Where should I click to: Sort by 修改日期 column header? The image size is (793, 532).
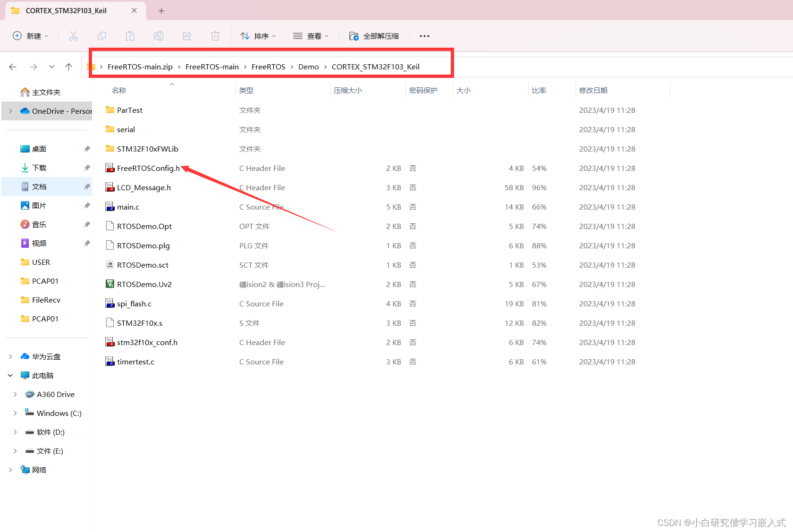coord(593,90)
